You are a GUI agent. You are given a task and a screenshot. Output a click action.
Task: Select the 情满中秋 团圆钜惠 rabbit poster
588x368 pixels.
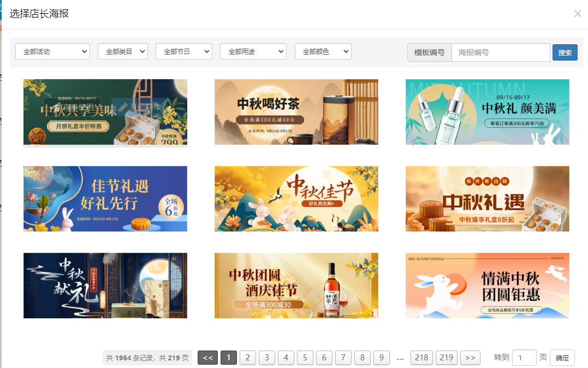pos(487,286)
